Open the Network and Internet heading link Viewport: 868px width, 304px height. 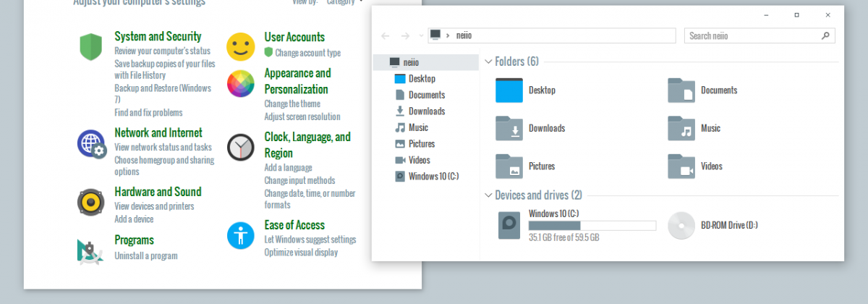pos(158,132)
